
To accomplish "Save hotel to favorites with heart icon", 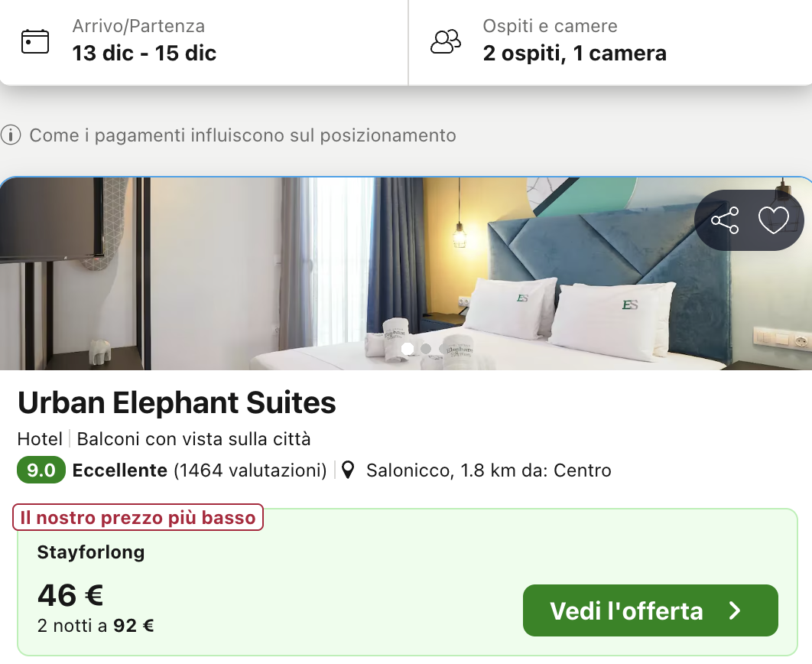I will click(773, 220).
